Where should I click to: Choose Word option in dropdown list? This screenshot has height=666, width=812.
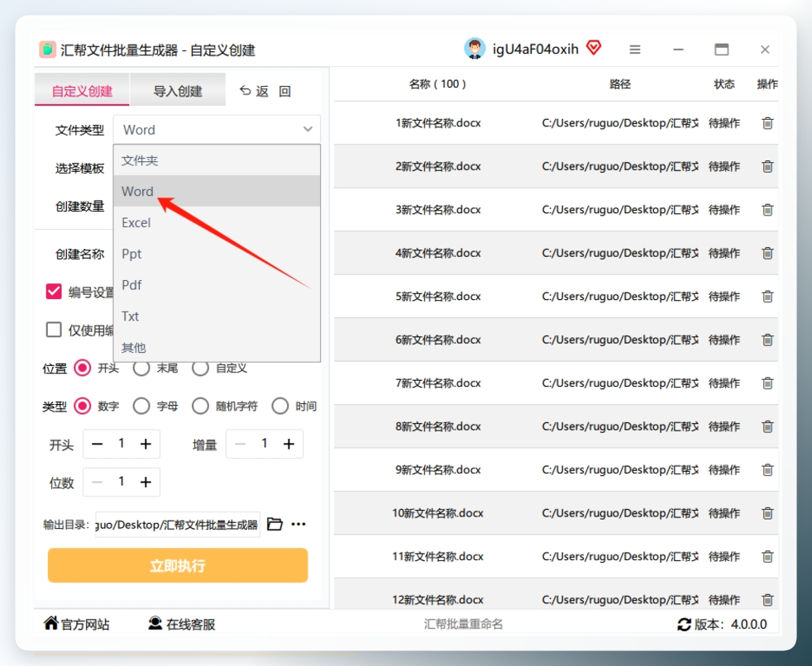click(x=217, y=191)
